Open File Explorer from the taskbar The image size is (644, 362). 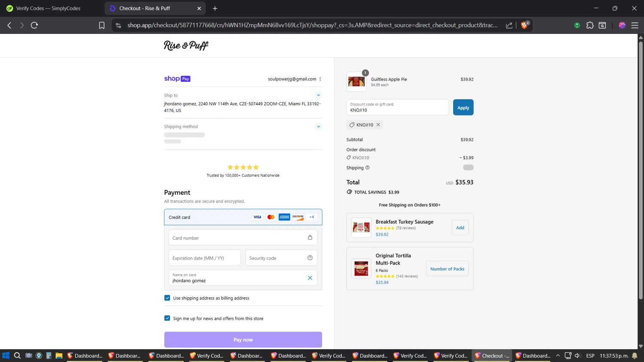(59, 356)
